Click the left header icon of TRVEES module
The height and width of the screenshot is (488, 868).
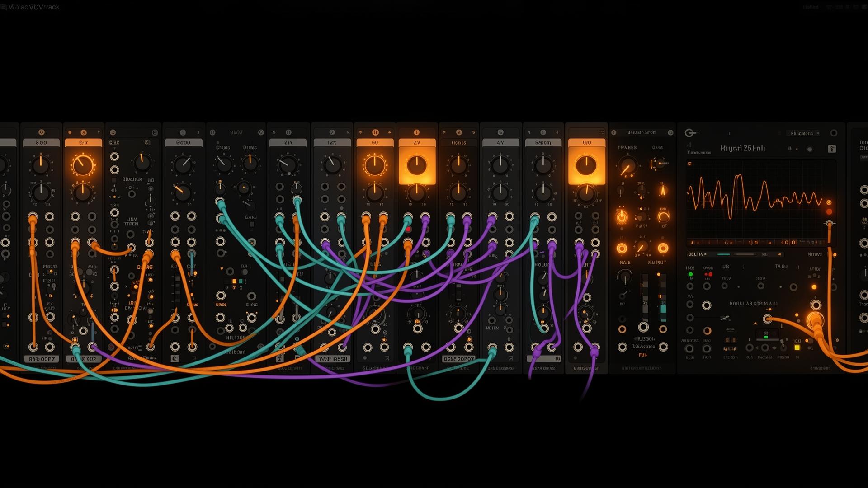pyautogui.click(x=614, y=132)
